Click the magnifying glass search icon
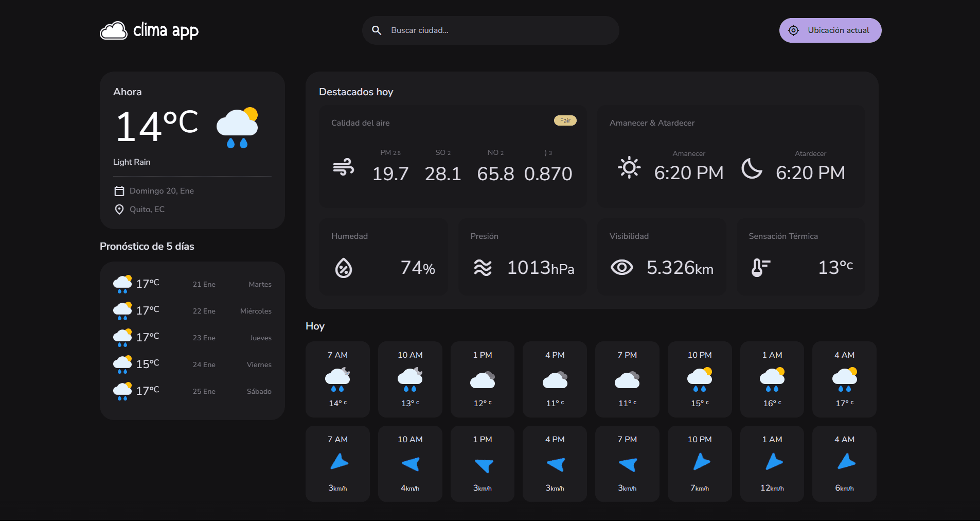This screenshot has width=980, height=521. [x=377, y=30]
